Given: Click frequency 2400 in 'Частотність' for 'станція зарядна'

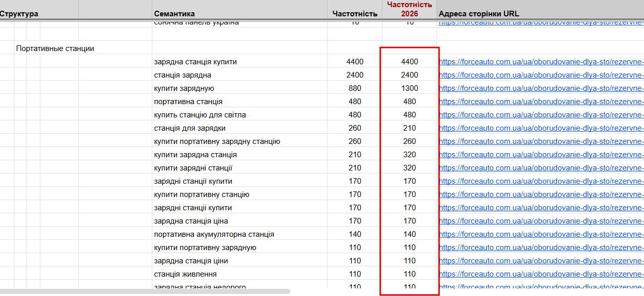Looking at the screenshot, I should (x=355, y=75).
